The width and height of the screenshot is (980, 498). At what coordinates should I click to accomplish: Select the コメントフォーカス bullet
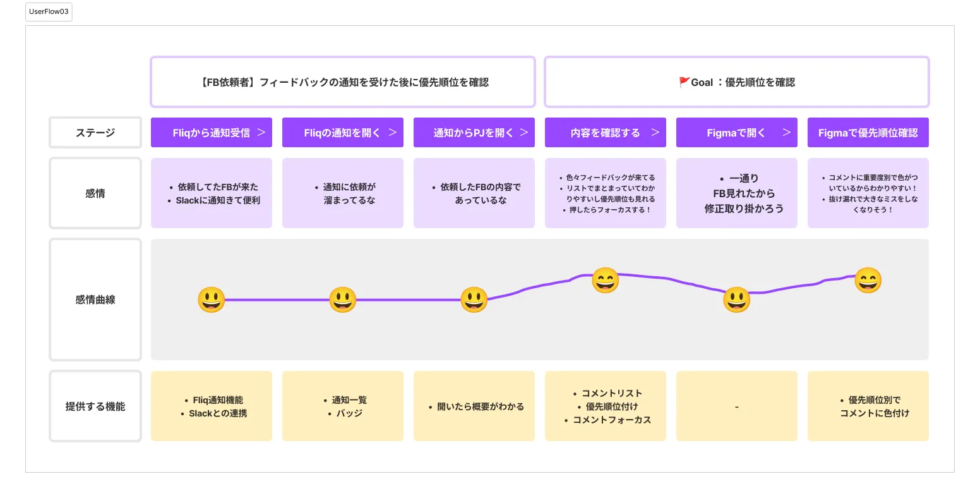click(x=607, y=420)
